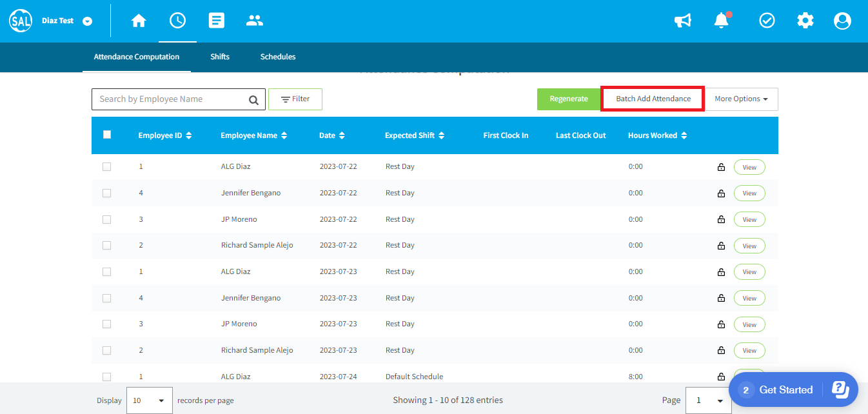The height and width of the screenshot is (414, 868).
Task: Click First Clock In column header
Action: [506, 135]
